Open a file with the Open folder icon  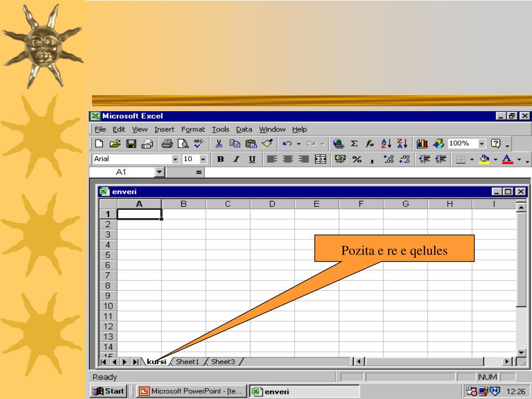[115, 143]
